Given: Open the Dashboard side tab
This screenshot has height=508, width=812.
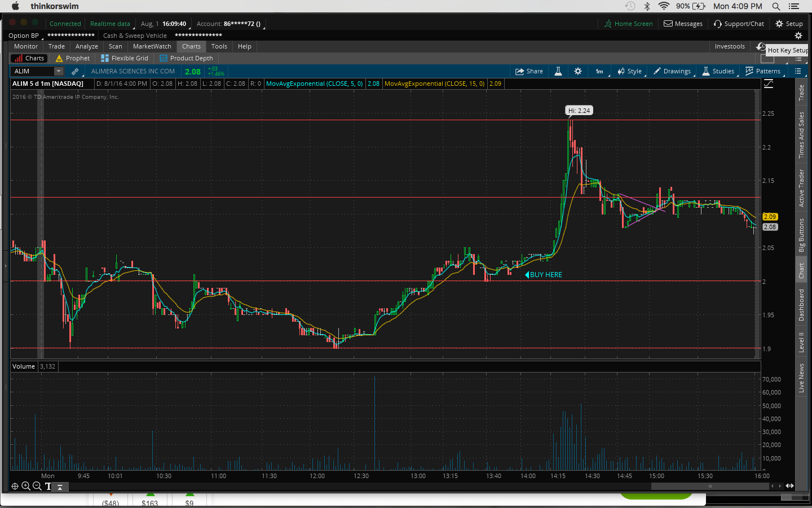Looking at the screenshot, I should 801,305.
